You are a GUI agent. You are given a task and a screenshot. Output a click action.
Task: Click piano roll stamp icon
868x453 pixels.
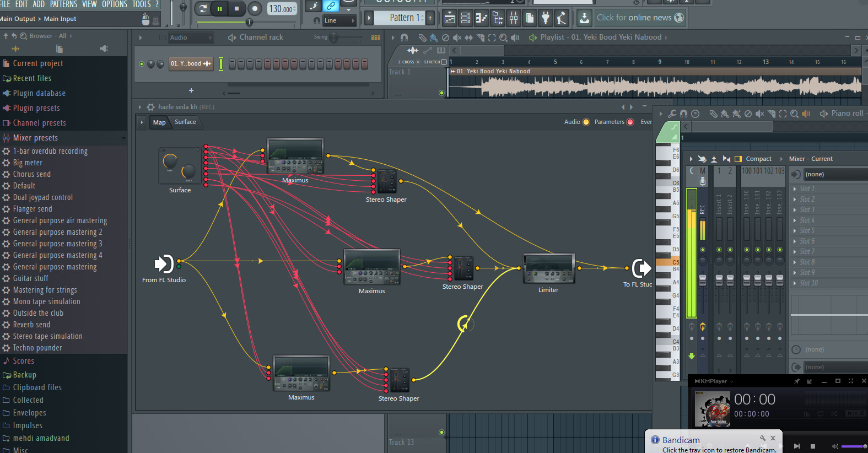(696, 114)
